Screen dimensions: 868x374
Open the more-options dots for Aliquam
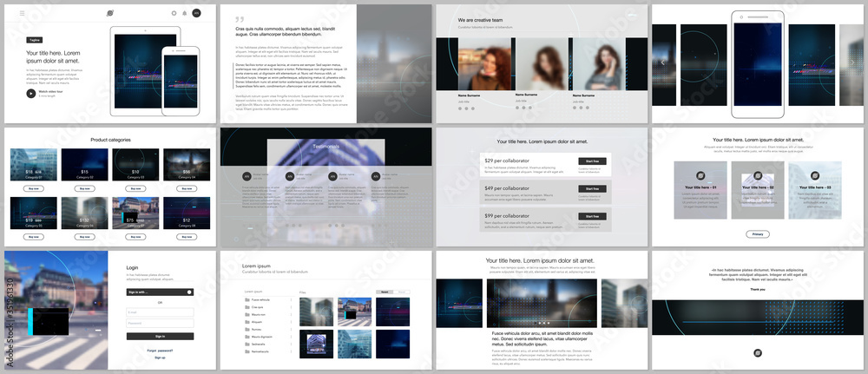point(291,322)
